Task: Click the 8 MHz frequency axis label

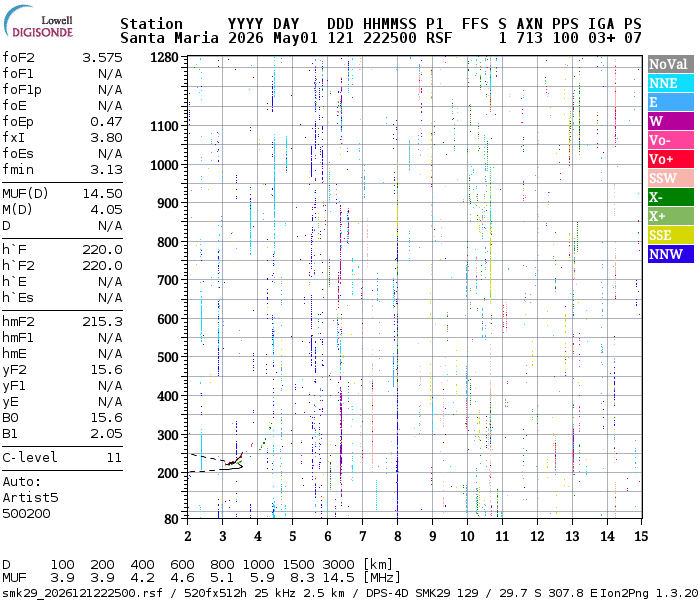Action: click(x=397, y=536)
